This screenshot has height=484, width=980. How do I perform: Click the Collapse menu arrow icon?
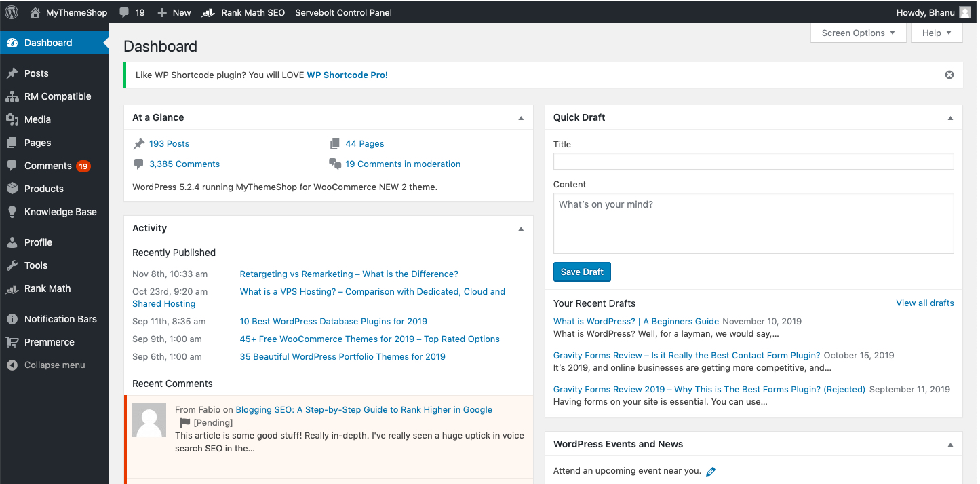[x=12, y=365]
